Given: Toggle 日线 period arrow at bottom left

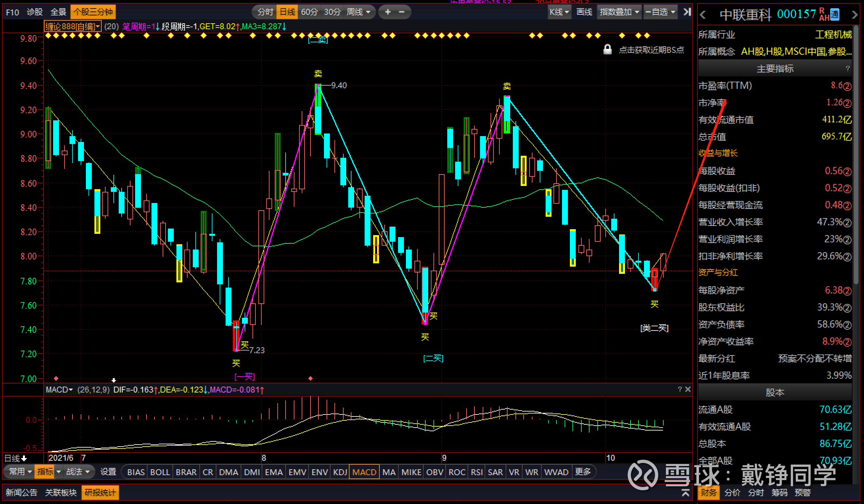Looking at the screenshot, I should [x=24, y=458].
